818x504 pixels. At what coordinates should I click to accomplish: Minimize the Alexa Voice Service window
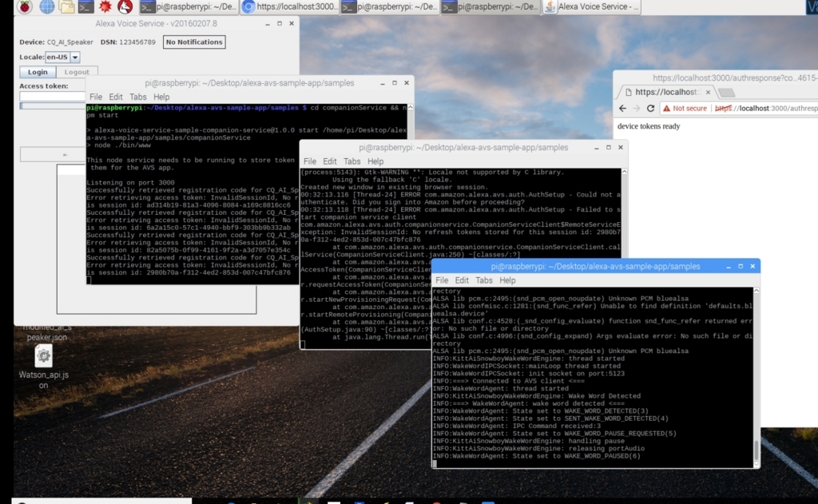pyautogui.click(x=268, y=23)
